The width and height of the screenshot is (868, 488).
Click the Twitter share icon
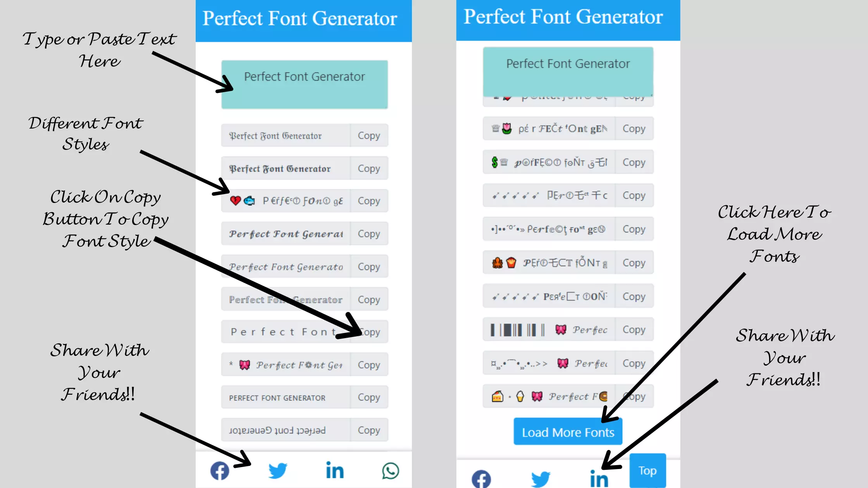277,471
